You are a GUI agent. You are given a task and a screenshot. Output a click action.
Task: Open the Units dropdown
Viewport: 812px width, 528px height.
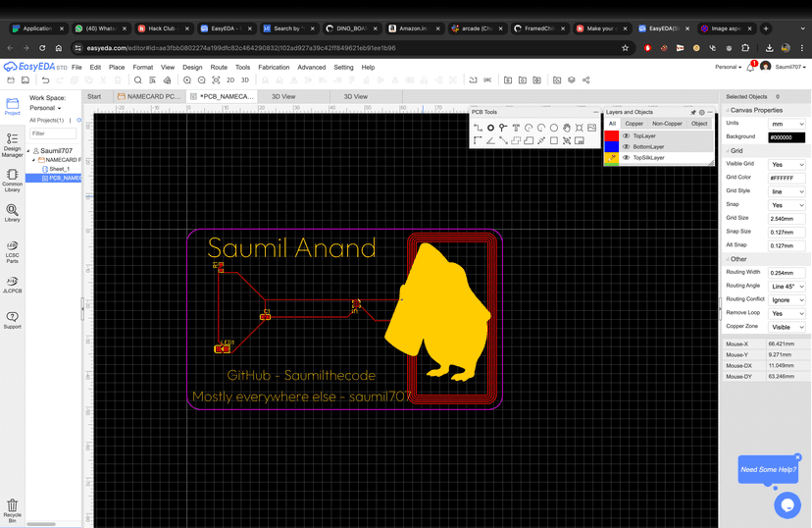[x=787, y=124]
